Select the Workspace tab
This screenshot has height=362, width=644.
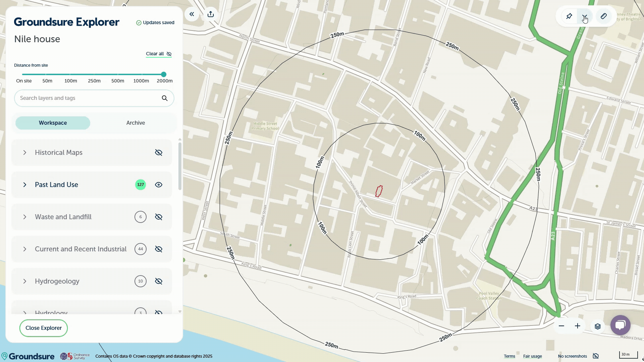[52, 123]
